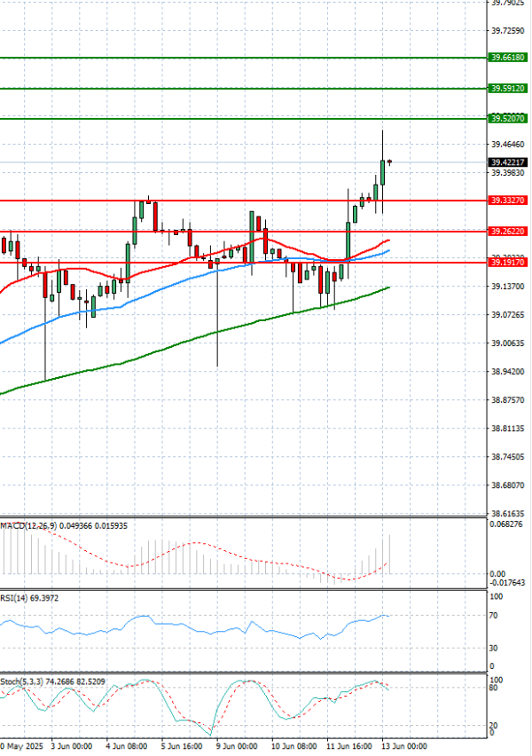This screenshot has height=756, width=532.
Task: Click the 39.33270 red price level label
Action: tap(507, 201)
